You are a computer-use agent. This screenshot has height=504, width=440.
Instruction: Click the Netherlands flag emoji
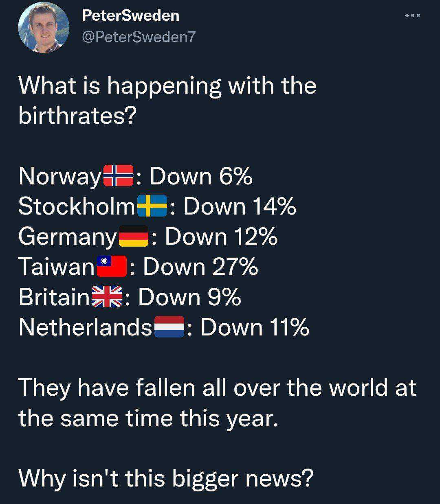(x=170, y=327)
